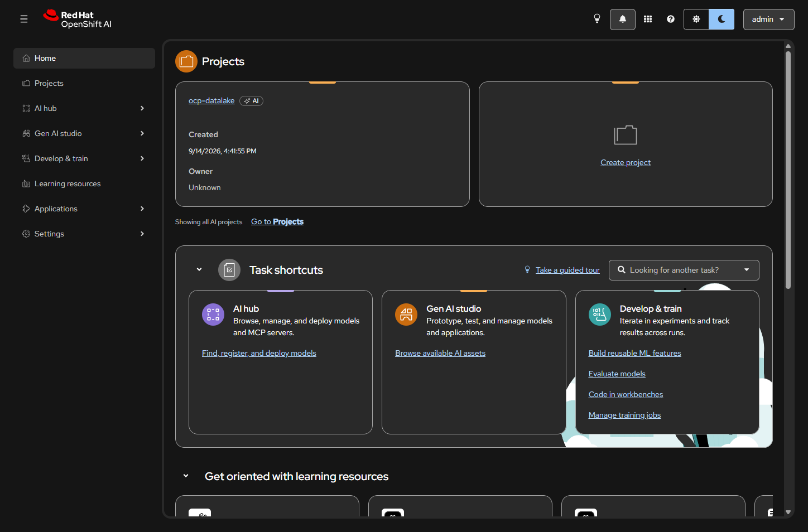Screen dimensions: 808x532
Task: Click the Task shortcuts clipboard icon
Action: [x=229, y=270]
